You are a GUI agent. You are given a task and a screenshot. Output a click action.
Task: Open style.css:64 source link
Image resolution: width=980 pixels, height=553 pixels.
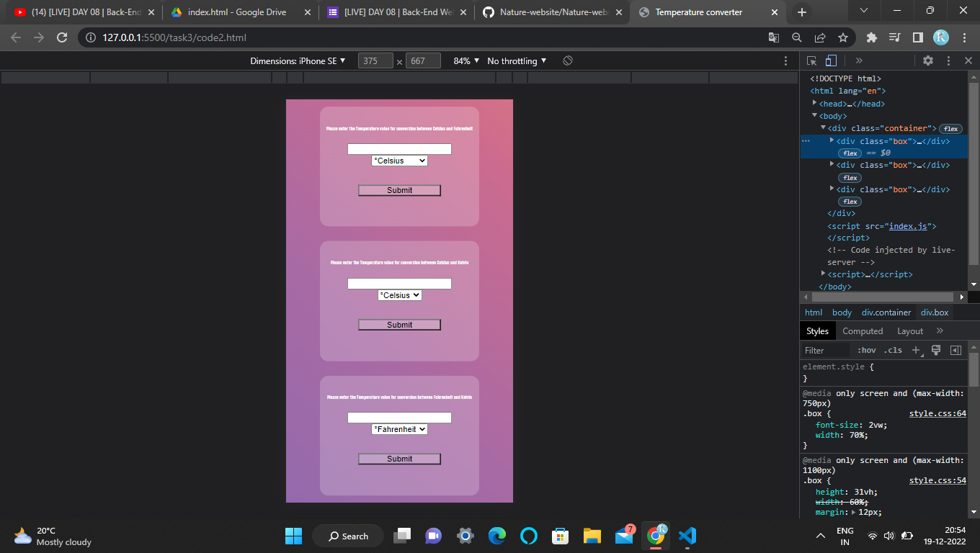[937, 414]
